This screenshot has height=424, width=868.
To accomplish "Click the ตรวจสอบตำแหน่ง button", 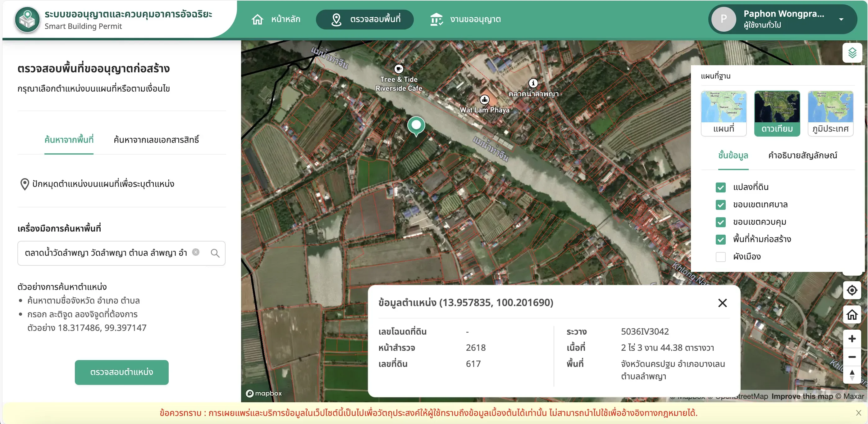I will (x=122, y=372).
